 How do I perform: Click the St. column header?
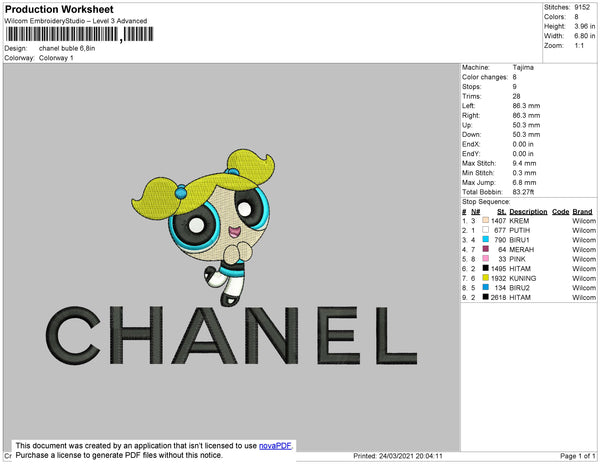(501, 212)
